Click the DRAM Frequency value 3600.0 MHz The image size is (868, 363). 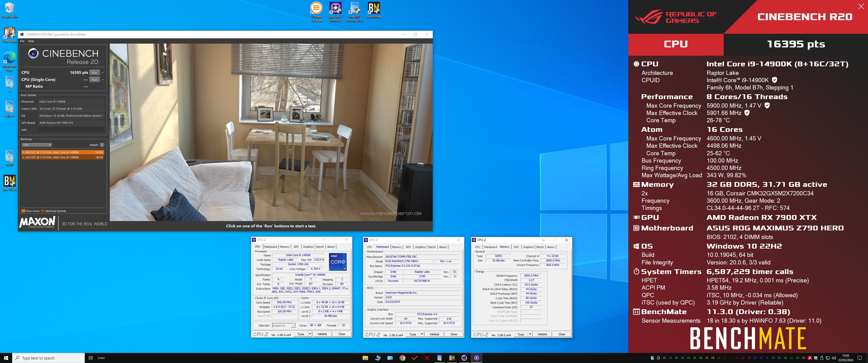[x=531, y=276]
